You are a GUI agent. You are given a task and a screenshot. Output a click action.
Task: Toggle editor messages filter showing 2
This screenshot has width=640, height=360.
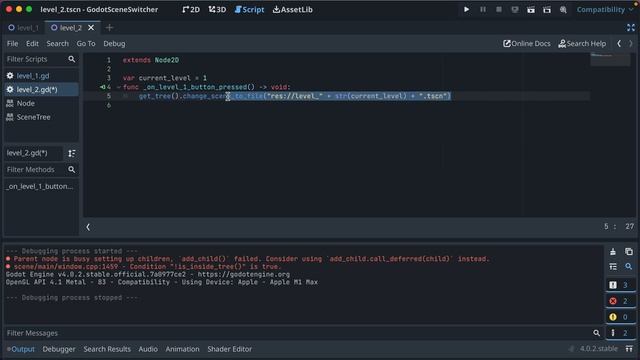pyautogui.click(x=620, y=333)
